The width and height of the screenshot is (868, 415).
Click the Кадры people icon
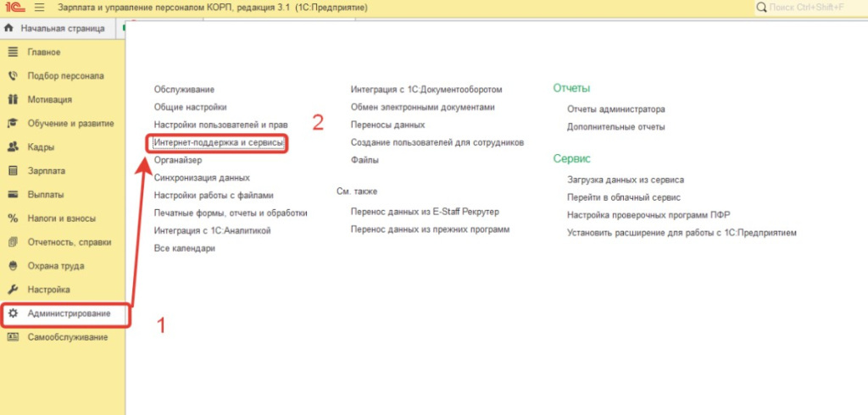click(14, 147)
